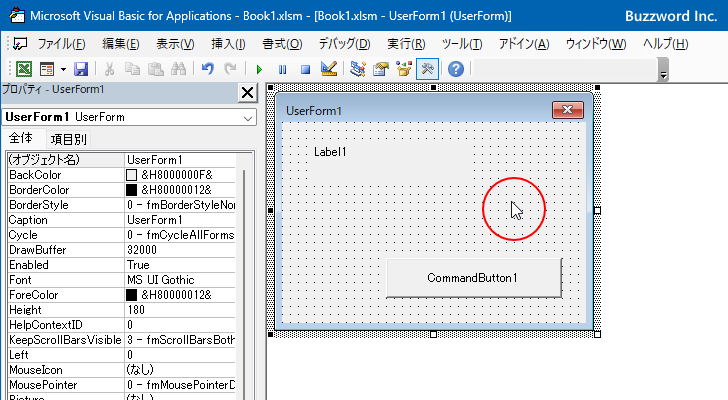
Task: Open the Help question mark icon
Action: pyautogui.click(x=456, y=69)
